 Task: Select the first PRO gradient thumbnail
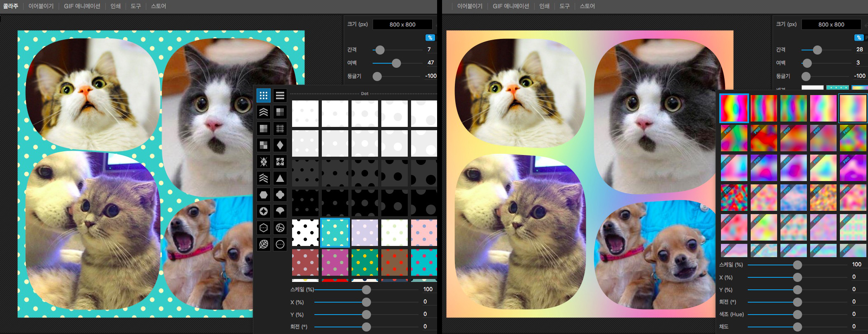tap(734, 138)
